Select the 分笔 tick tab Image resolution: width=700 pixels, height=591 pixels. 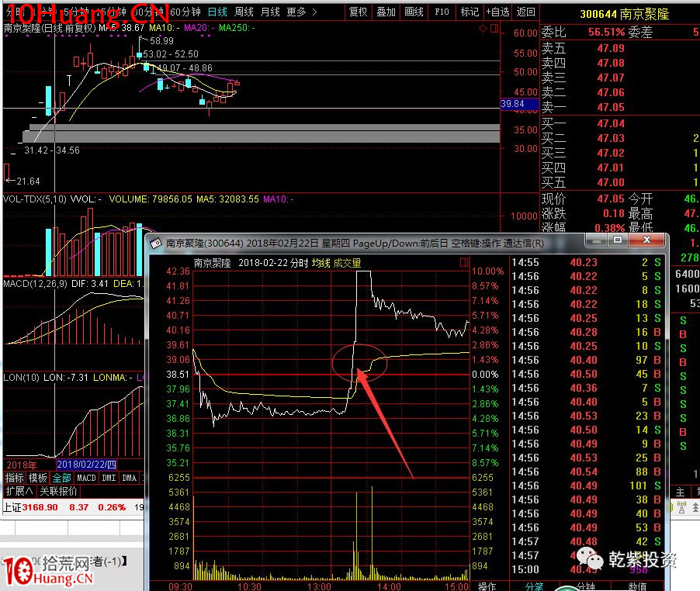click(535, 586)
